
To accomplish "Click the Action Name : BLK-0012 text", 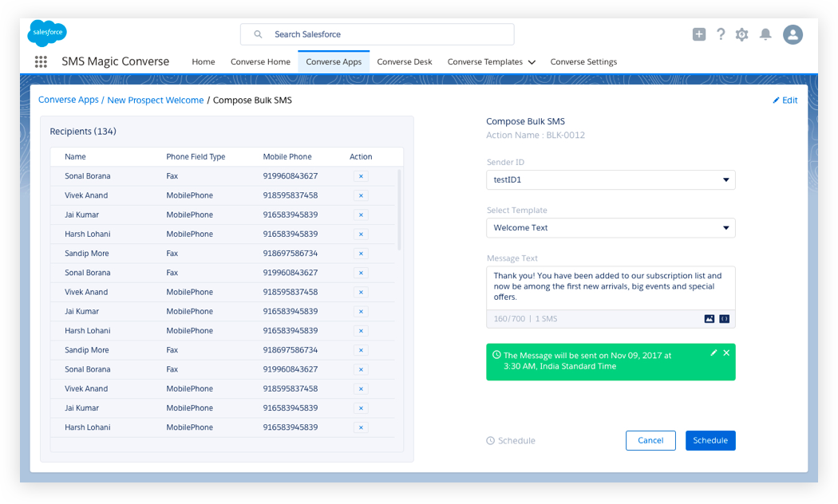I will [536, 135].
